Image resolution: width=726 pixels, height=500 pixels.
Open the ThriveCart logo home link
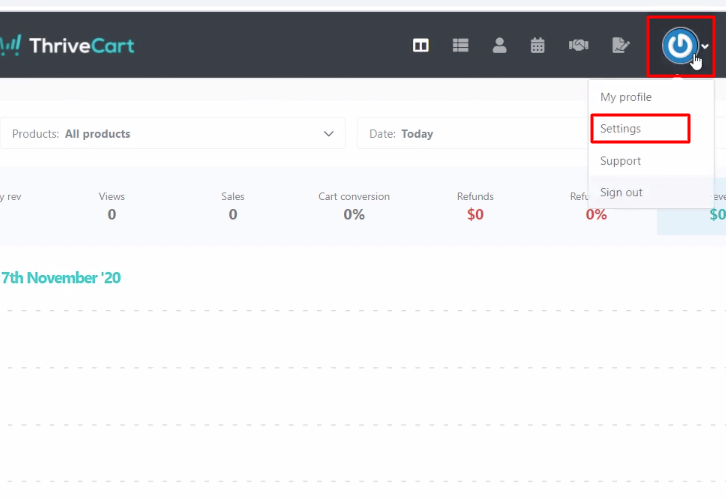point(67,45)
